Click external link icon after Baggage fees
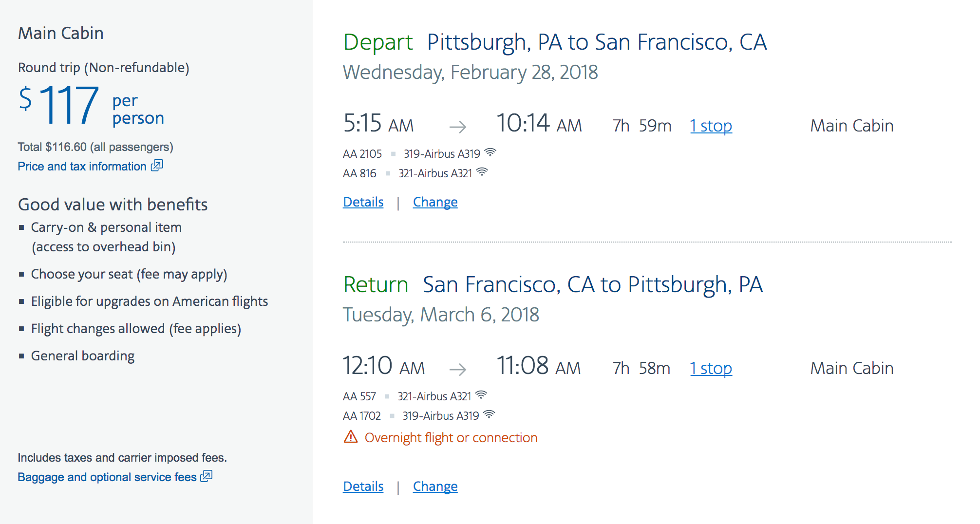Viewport: 980px width, 524px height. [x=207, y=476]
